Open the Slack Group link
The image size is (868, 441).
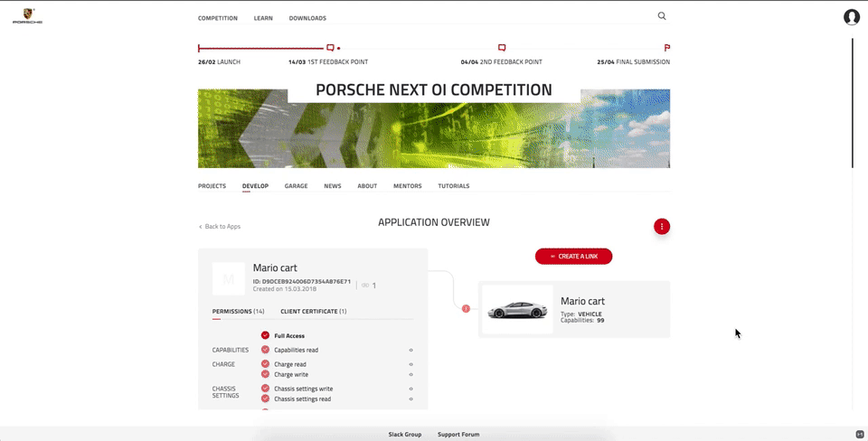pos(405,435)
